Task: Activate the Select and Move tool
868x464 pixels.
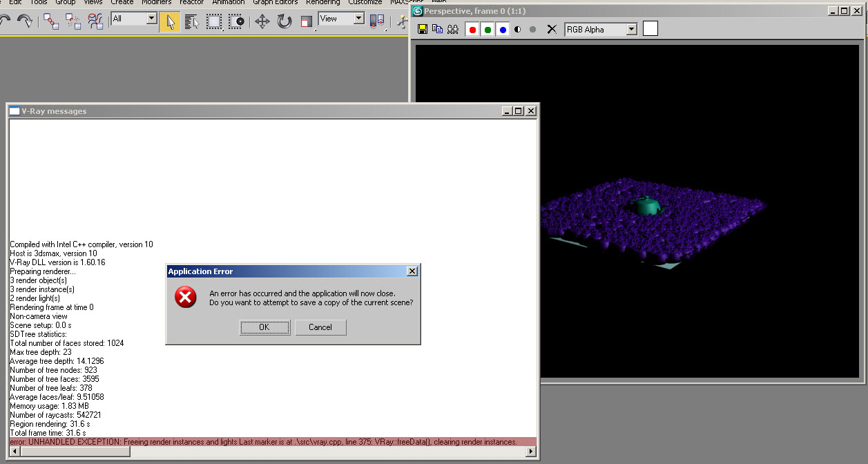Action: (x=262, y=21)
